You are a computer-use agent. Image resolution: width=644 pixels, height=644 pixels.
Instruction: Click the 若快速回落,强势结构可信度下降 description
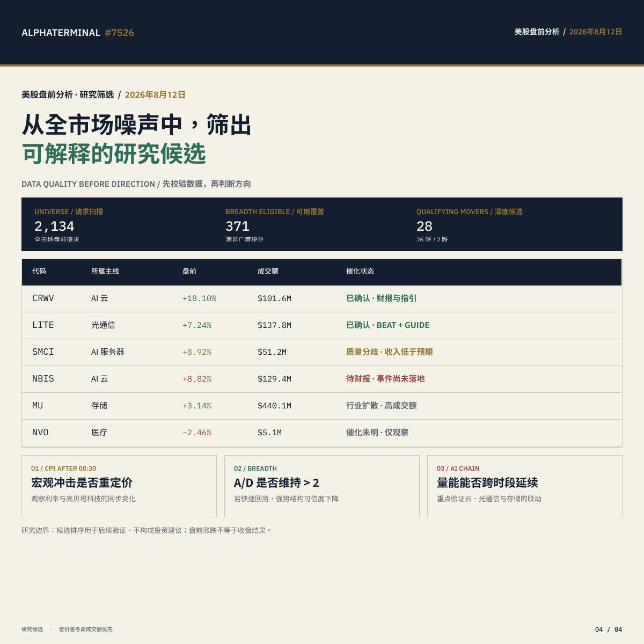(x=286, y=499)
